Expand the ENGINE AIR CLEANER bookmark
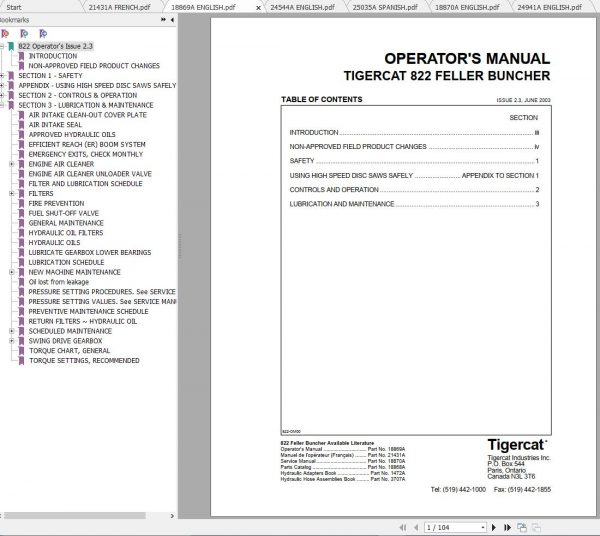The image size is (600, 536). point(12,164)
